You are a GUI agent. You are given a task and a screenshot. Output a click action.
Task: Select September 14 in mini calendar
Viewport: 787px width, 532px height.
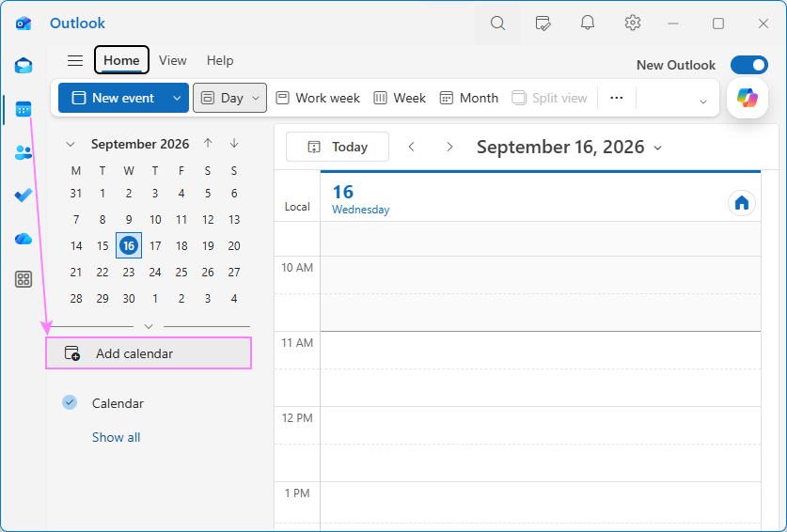(76, 246)
